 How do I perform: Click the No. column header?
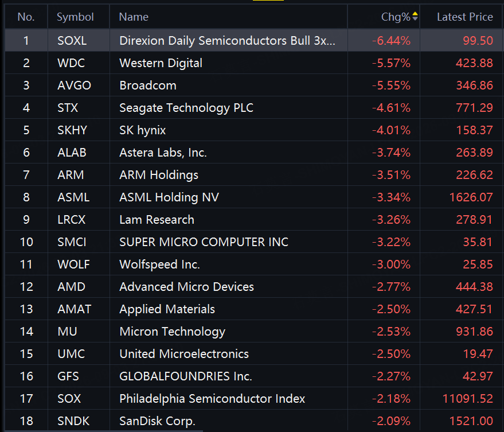click(26, 17)
